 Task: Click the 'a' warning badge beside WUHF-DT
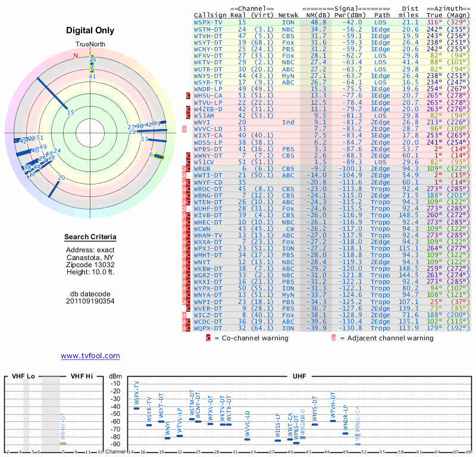184,209
